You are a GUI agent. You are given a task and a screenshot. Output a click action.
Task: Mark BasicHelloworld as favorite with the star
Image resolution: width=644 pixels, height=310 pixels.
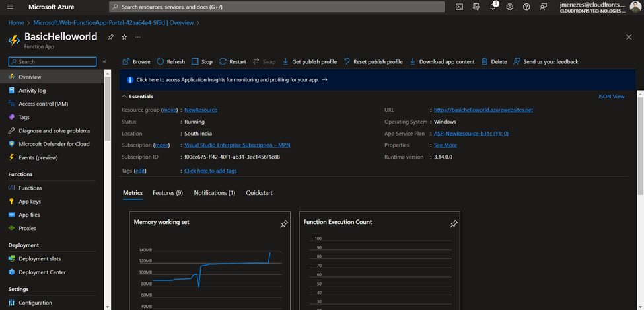click(x=124, y=37)
